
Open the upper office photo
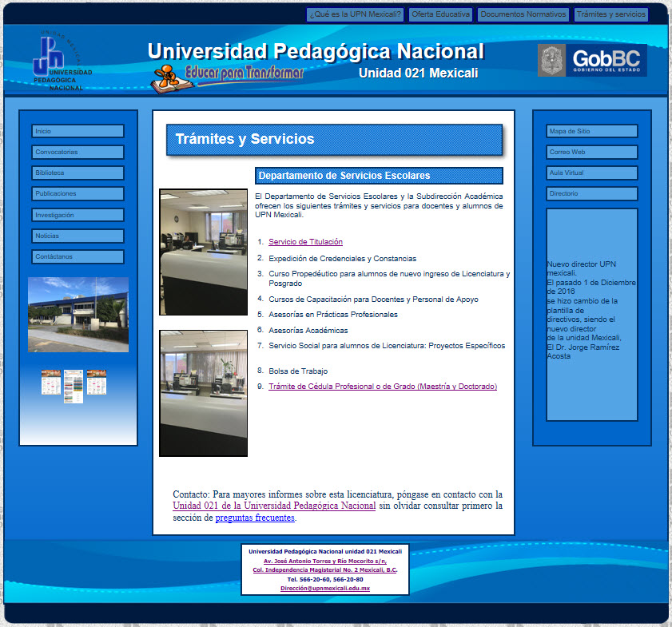(203, 252)
